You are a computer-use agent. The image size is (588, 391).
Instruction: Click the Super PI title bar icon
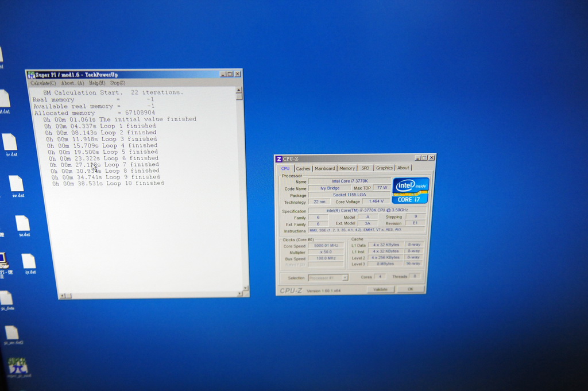(31, 75)
